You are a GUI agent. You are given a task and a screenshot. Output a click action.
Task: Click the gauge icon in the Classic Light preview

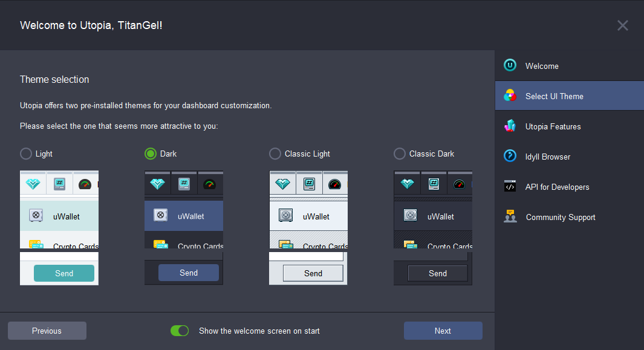tap(335, 184)
